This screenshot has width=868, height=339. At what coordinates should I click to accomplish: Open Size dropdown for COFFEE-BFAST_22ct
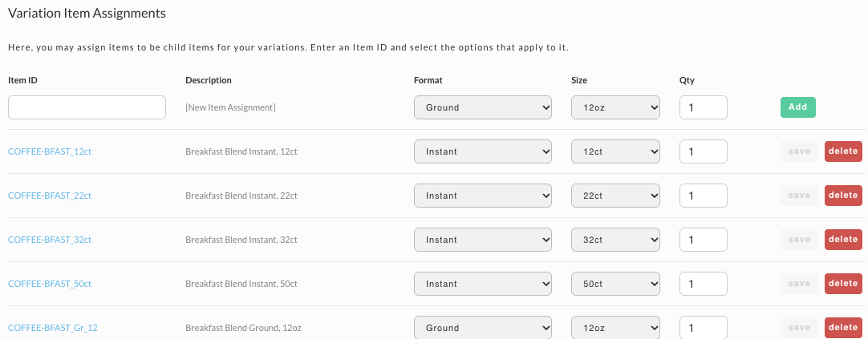tap(615, 196)
